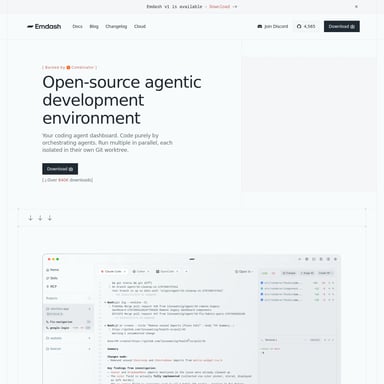Click the app preview screenshot image
The width and height of the screenshot is (384, 384).
tap(192, 319)
